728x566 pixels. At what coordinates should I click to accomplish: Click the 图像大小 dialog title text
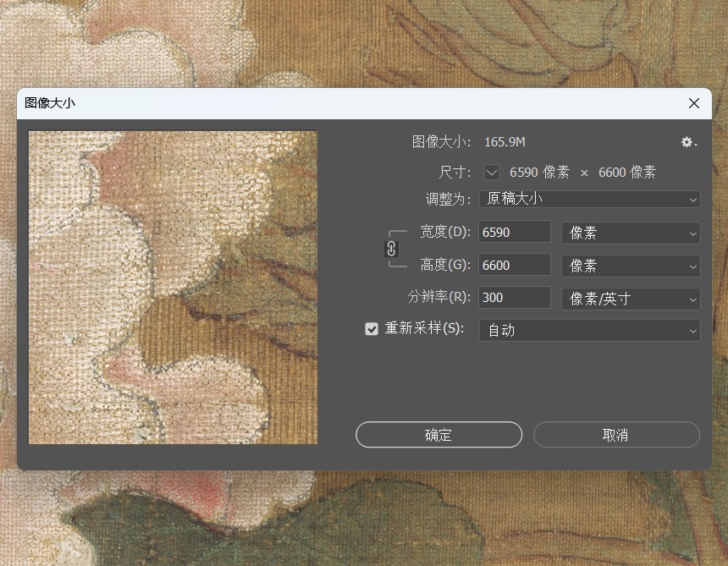point(50,103)
